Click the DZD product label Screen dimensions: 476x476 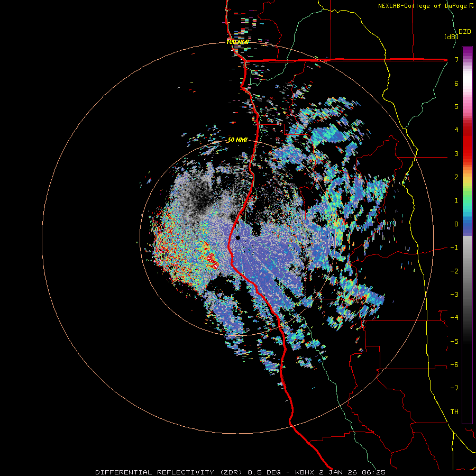pyautogui.click(x=464, y=32)
